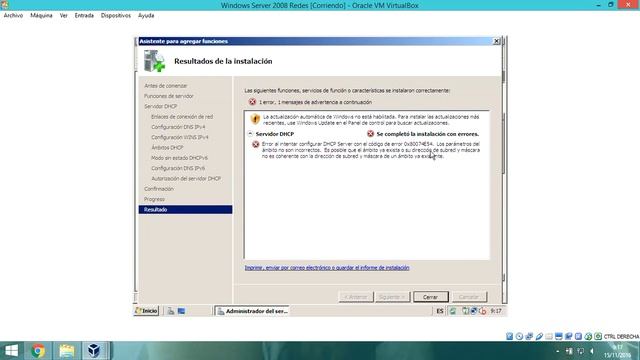Open Google Chrome from host taskbar
This screenshot has height=360, width=640.
pos(38,351)
